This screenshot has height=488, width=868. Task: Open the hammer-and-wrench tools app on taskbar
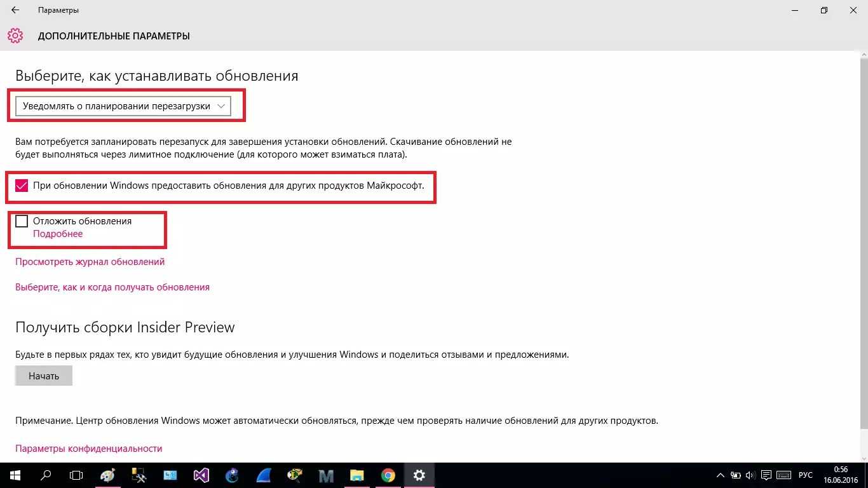[x=139, y=475]
